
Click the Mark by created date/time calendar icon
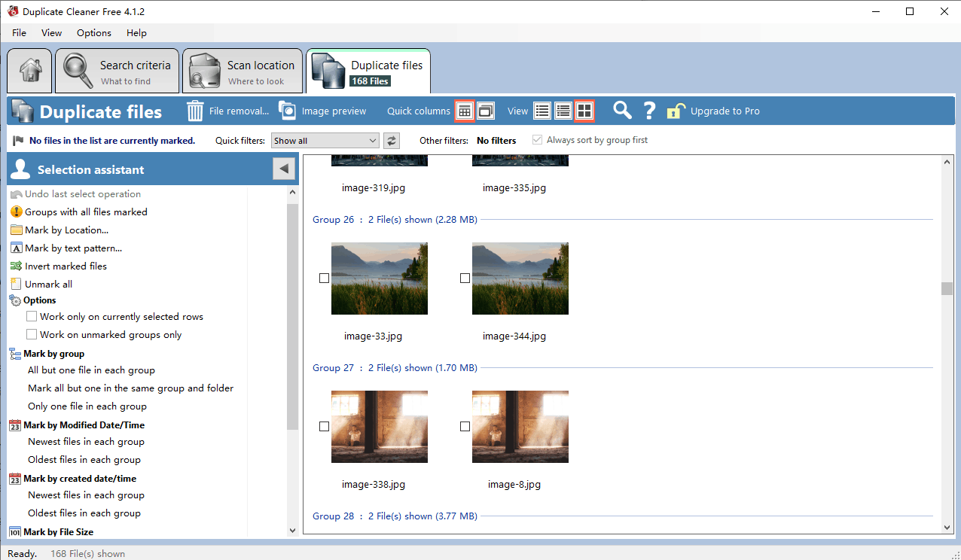(x=16, y=479)
